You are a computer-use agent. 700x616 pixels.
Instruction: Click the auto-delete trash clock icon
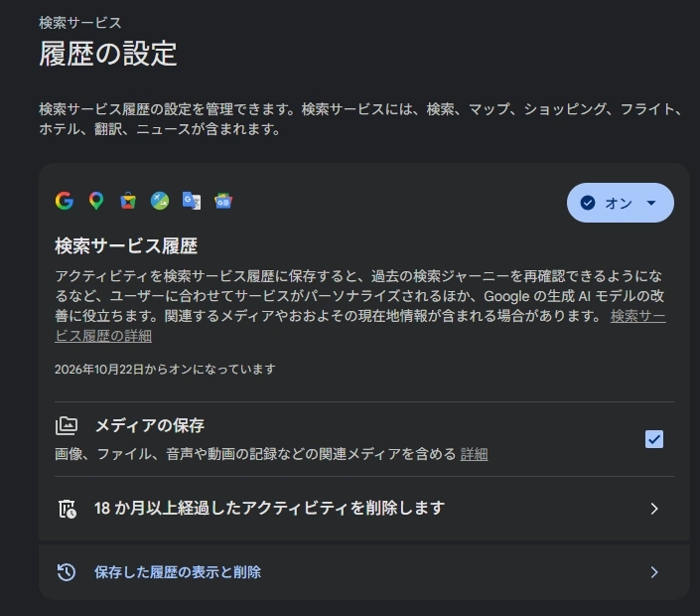pyautogui.click(x=68, y=509)
